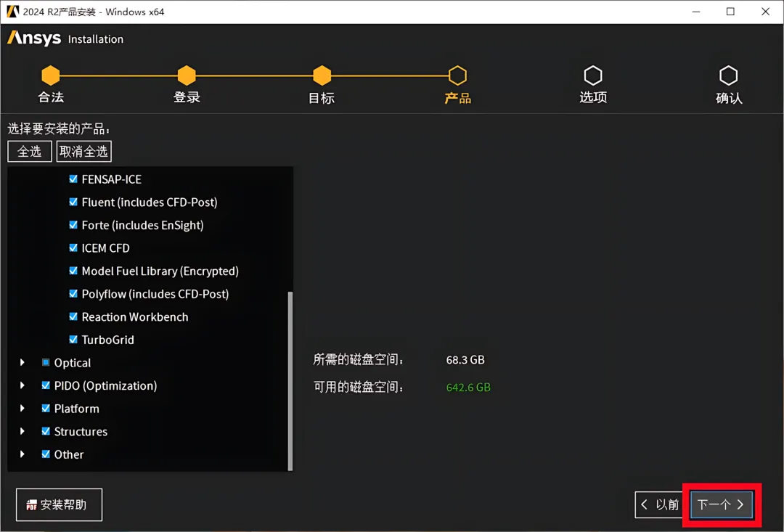This screenshot has width=784, height=532.
Task: Select the 确认 step label
Action: pyautogui.click(x=729, y=98)
